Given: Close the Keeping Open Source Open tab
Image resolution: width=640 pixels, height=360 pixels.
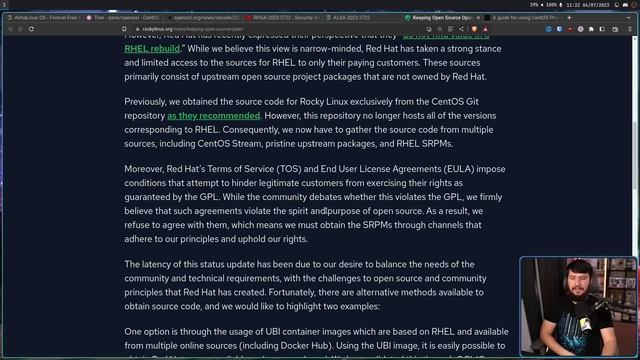Looking at the screenshot, I should tap(478, 18).
